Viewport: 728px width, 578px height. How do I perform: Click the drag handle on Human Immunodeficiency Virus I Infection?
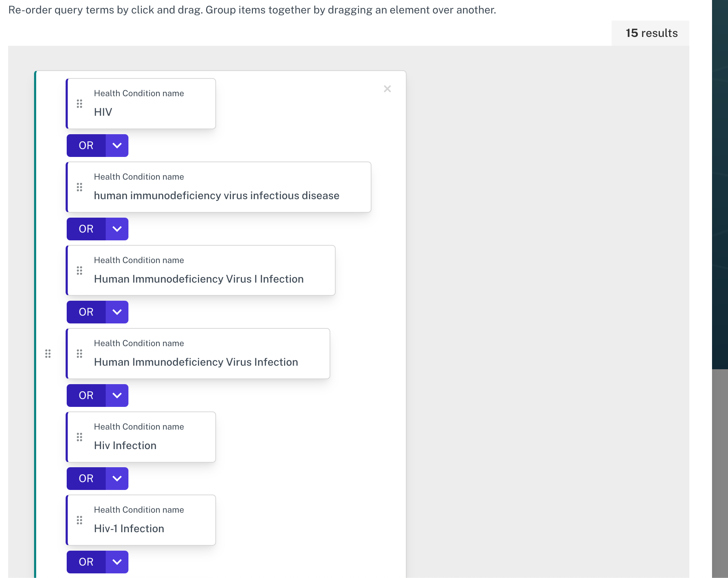(x=79, y=271)
